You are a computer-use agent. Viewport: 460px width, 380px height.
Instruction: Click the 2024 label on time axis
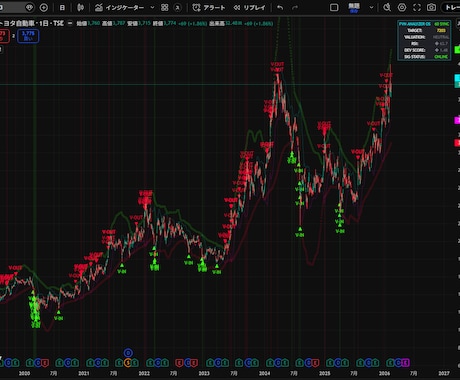coord(264,373)
